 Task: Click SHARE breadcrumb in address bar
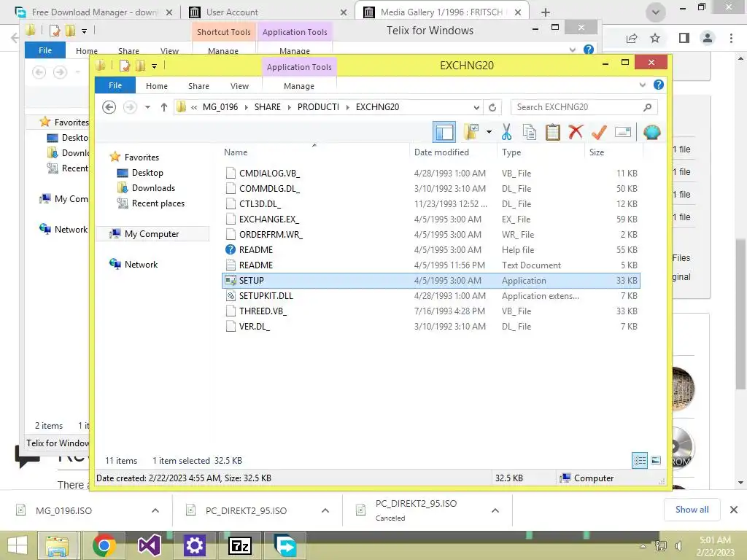(x=267, y=107)
